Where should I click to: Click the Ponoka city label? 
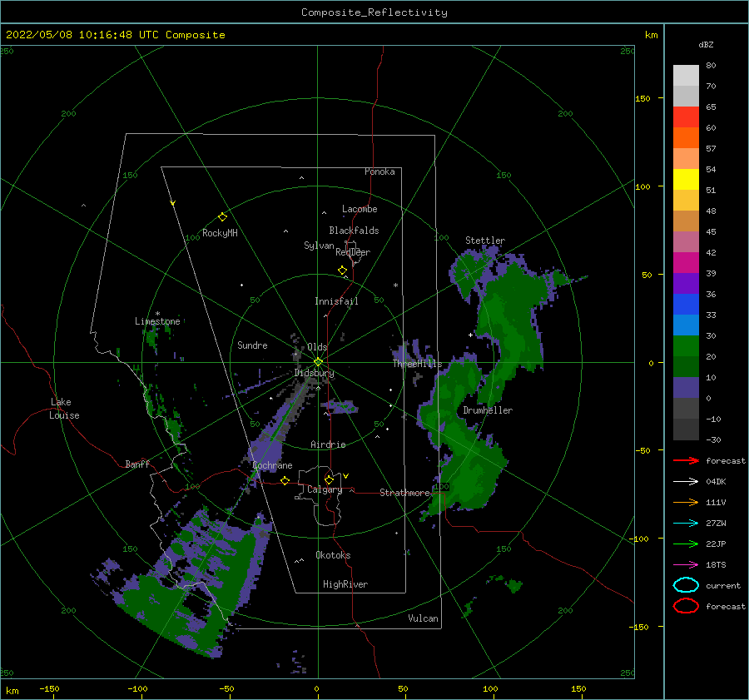pos(379,171)
